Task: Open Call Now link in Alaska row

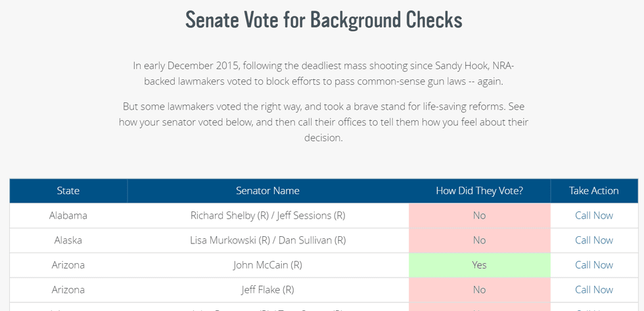Action: click(x=593, y=240)
